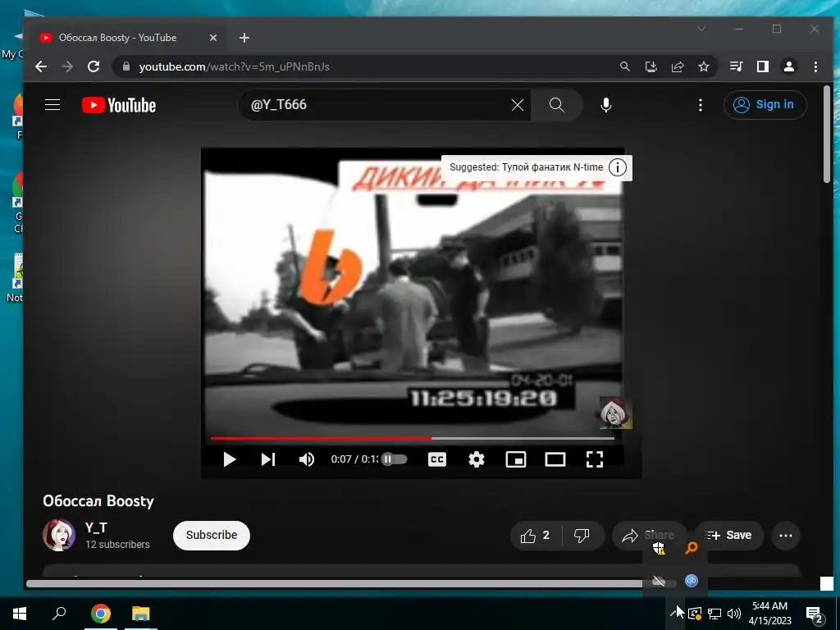Start voice search with the microphone
This screenshot has height=630, width=840.
pyautogui.click(x=606, y=105)
